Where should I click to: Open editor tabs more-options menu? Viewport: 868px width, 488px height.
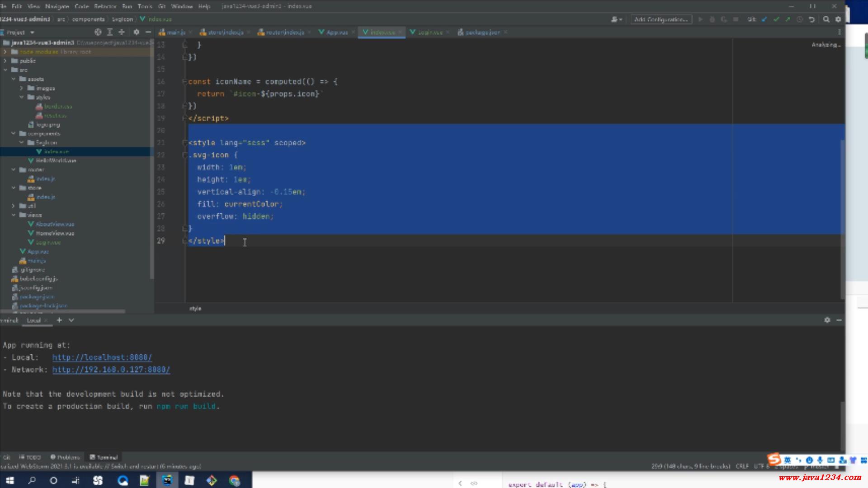pos(839,32)
